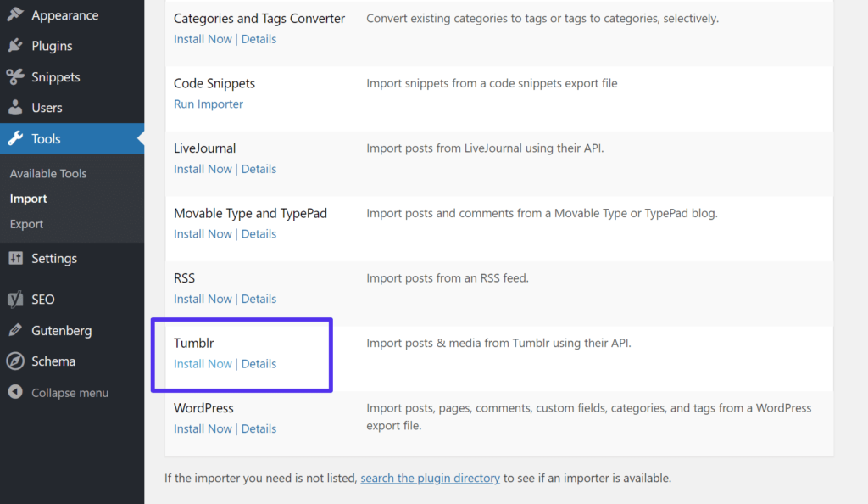Click the Settings sliders icon
This screenshot has width=868, height=504.
point(15,259)
